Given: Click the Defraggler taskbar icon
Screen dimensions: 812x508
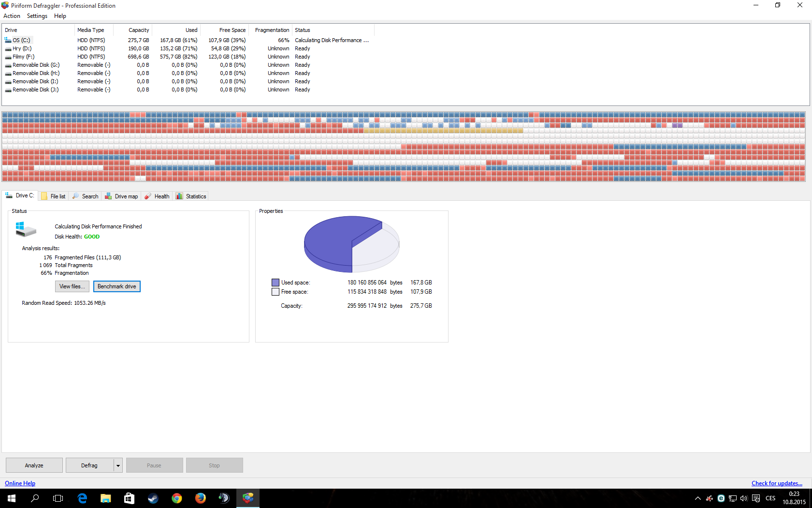Looking at the screenshot, I should coord(248,498).
